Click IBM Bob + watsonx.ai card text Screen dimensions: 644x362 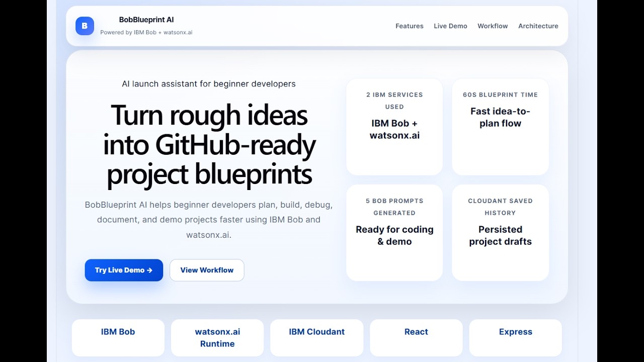tap(394, 129)
